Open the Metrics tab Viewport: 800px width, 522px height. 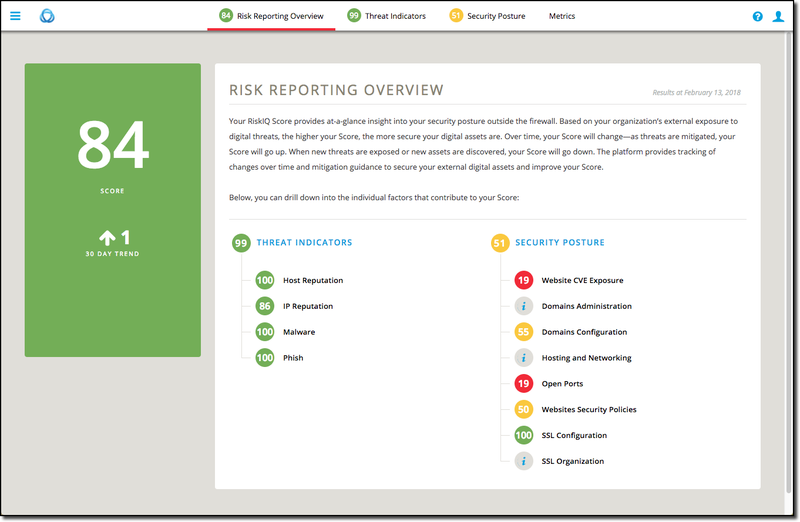[x=562, y=16]
